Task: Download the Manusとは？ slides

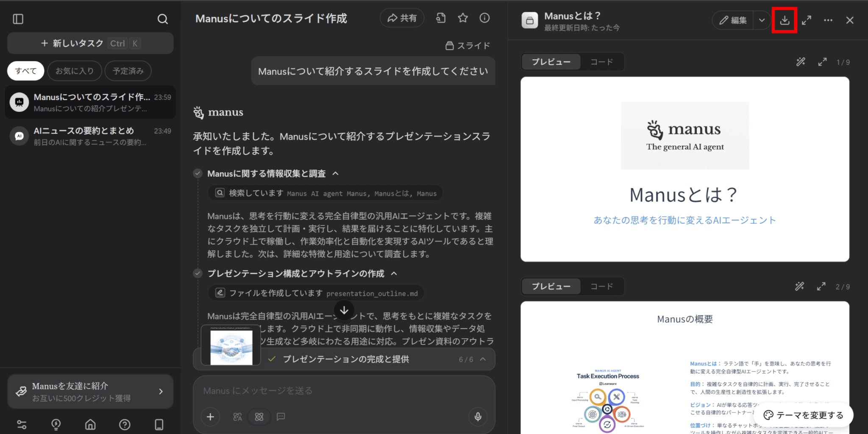Action: coord(785,20)
